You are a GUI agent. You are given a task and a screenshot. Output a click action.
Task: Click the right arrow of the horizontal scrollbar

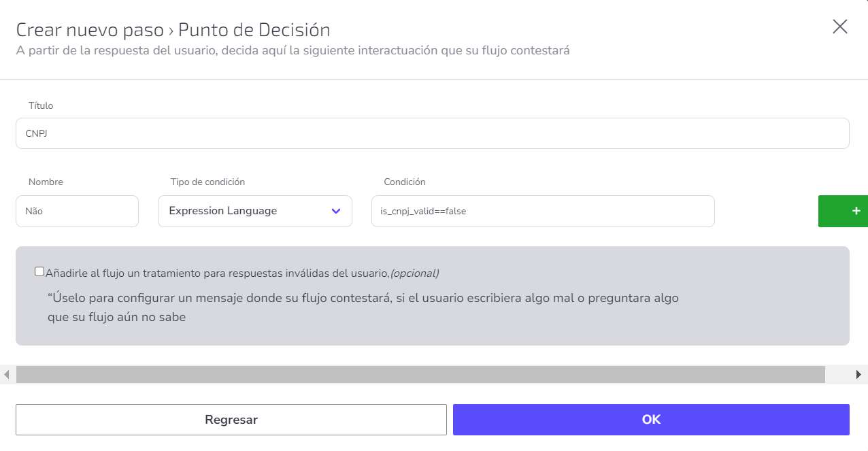(x=858, y=375)
